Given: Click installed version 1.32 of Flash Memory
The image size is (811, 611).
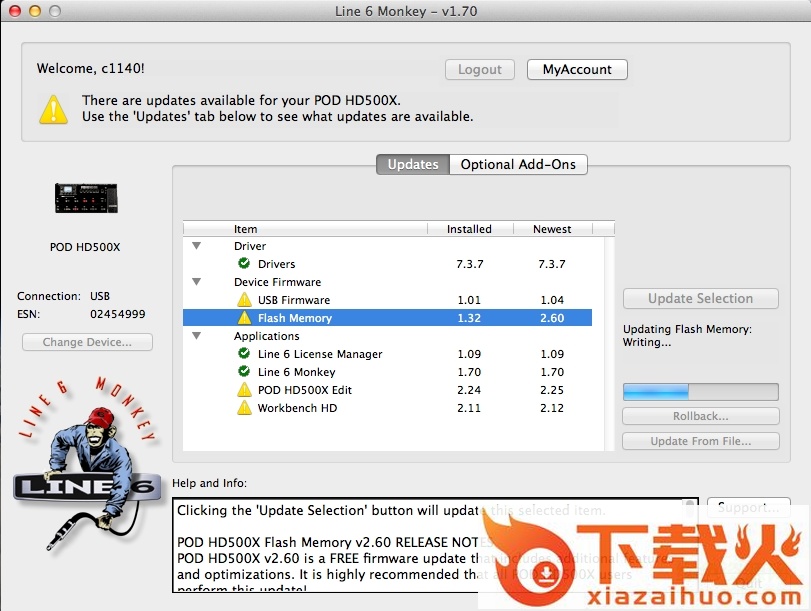Looking at the screenshot, I should tap(469, 318).
